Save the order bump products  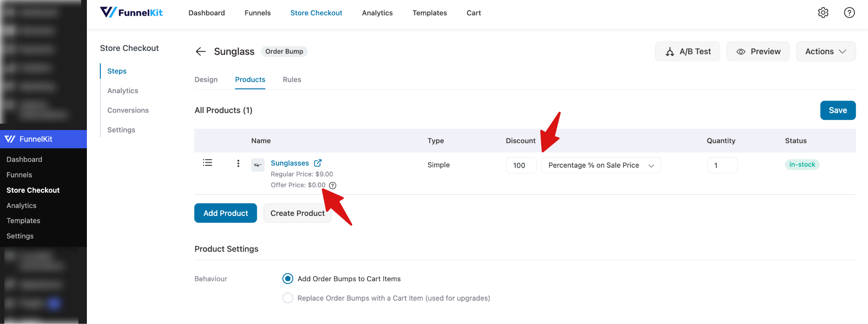838,110
